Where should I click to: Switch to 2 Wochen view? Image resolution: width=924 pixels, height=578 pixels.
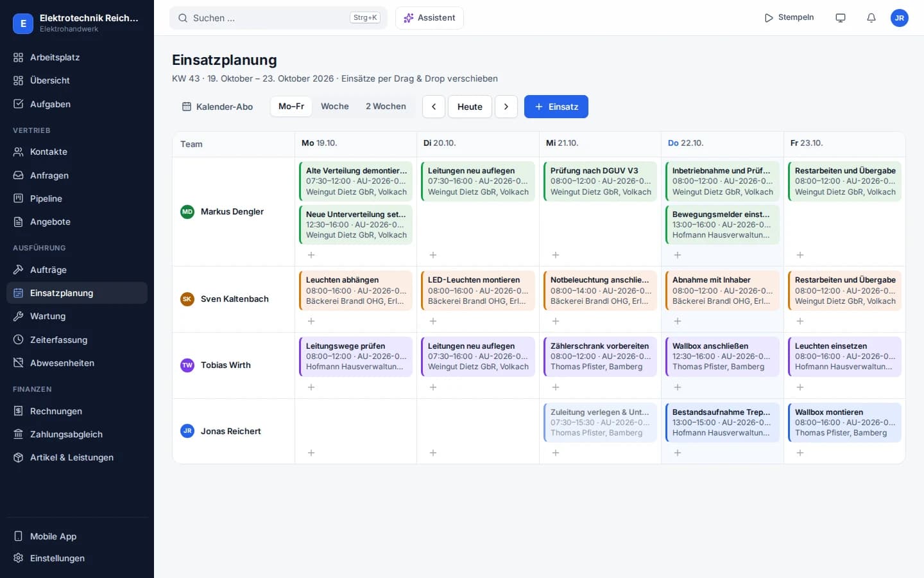386,107
